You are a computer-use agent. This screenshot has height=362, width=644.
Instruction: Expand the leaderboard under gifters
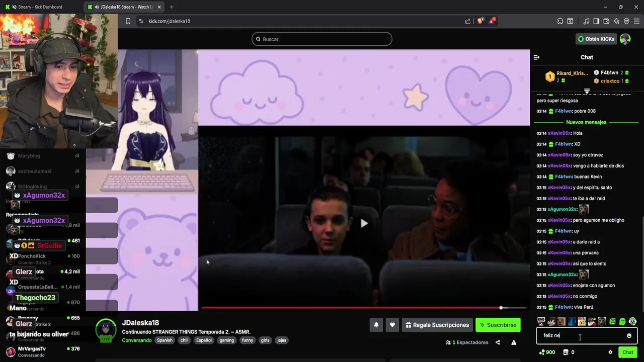click(587, 91)
